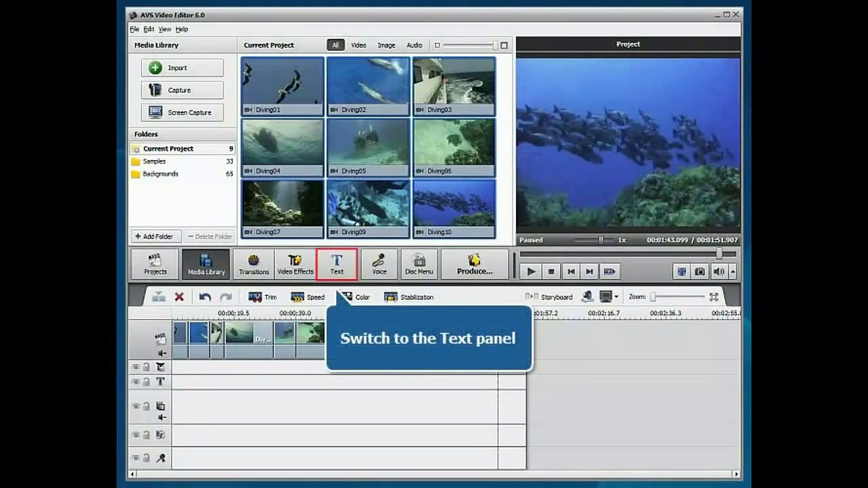
Task: Select the Diving05 thumbnail
Action: (368, 148)
